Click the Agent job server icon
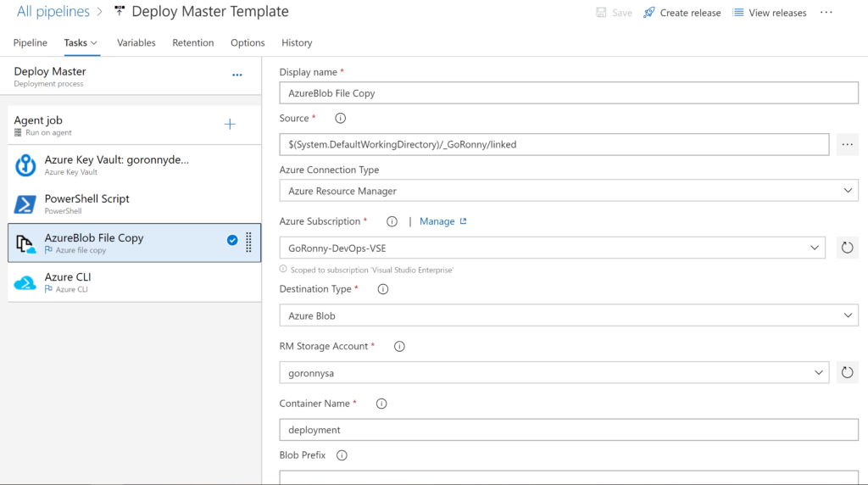 tap(18, 133)
